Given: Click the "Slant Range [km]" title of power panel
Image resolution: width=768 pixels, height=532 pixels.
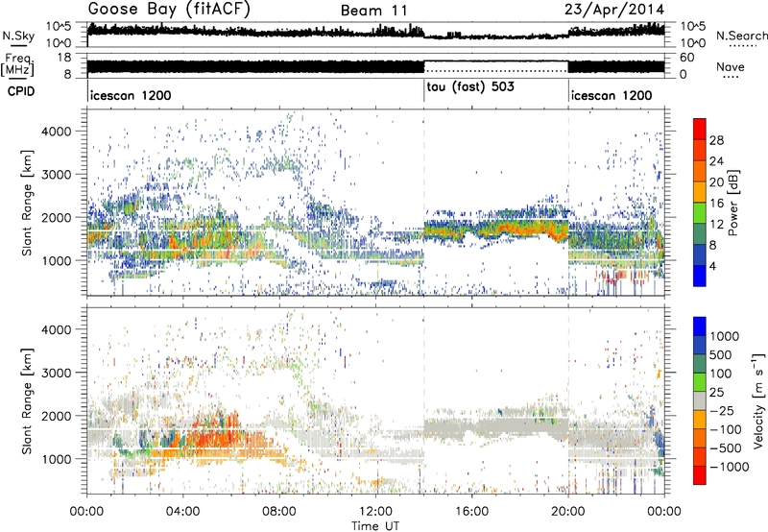Looking at the screenshot, I should (27, 203).
